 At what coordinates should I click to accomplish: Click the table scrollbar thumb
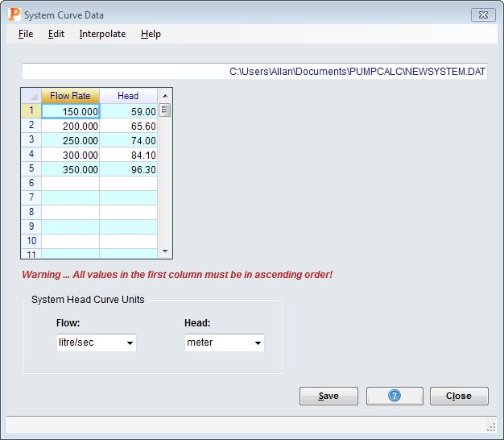[x=165, y=110]
